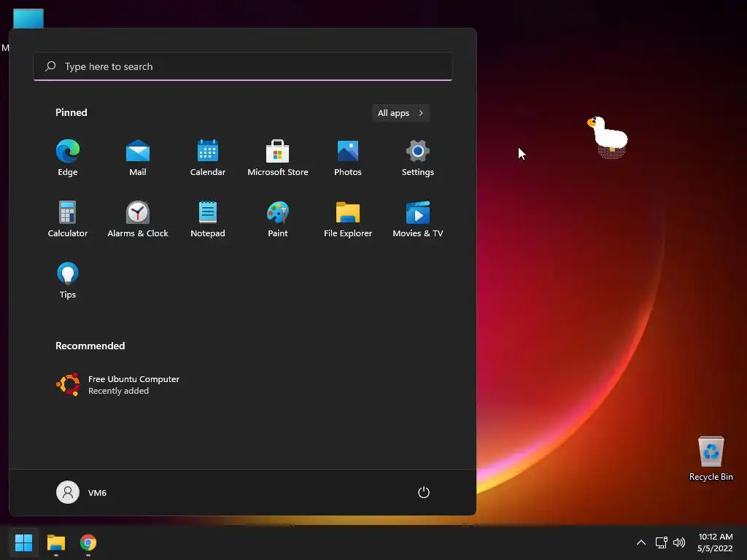Launch the Photos app
The image size is (747, 560).
tap(348, 157)
